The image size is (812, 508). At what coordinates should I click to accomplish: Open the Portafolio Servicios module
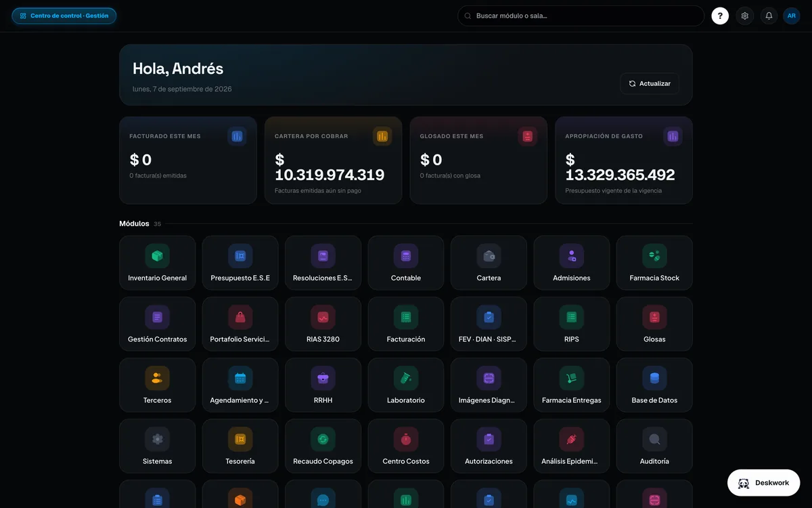[240, 324]
